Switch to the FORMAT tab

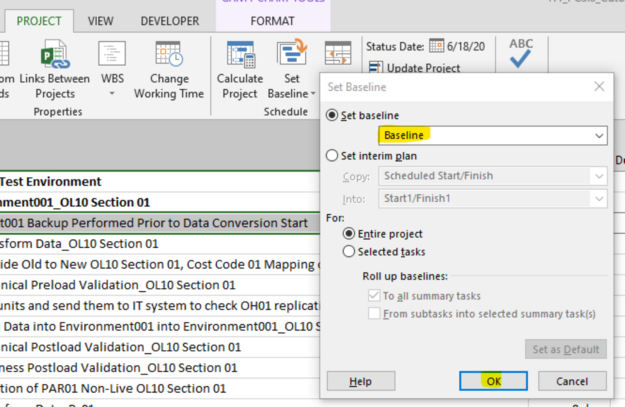[273, 21]
